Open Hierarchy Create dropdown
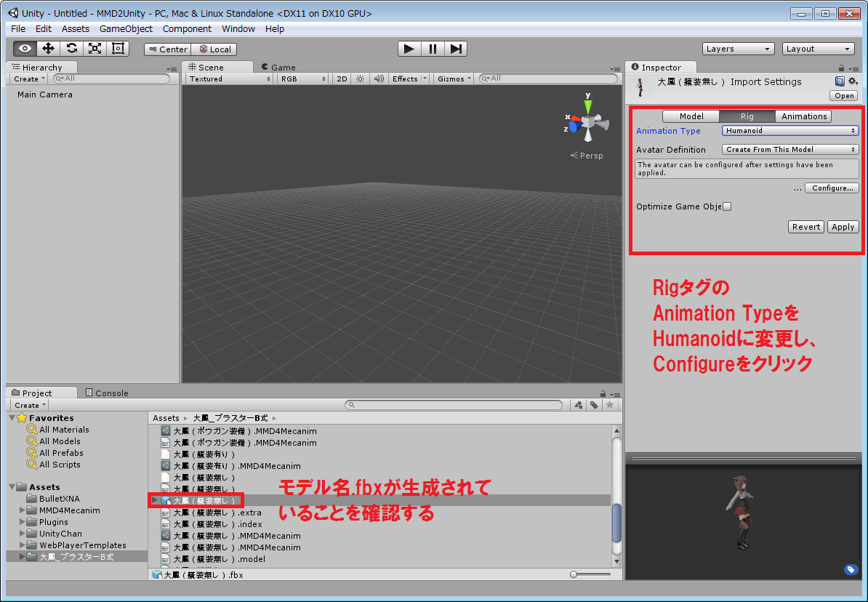This screenshot has height=602, width=868. (x=29, y=79)
